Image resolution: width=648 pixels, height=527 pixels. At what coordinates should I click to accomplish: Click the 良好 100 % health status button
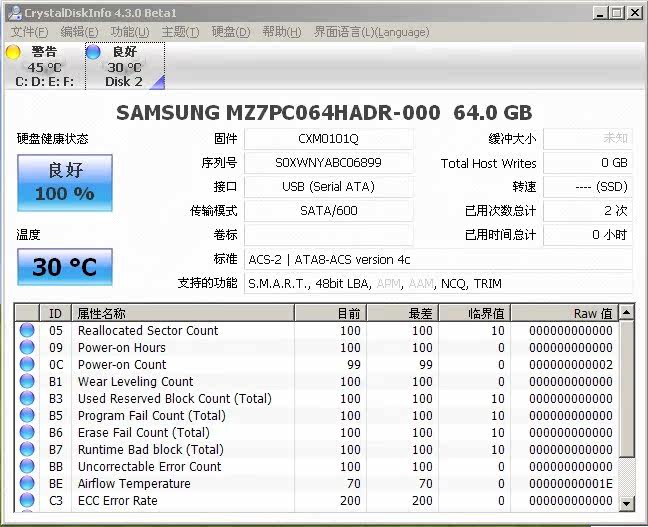pos(64,182)
